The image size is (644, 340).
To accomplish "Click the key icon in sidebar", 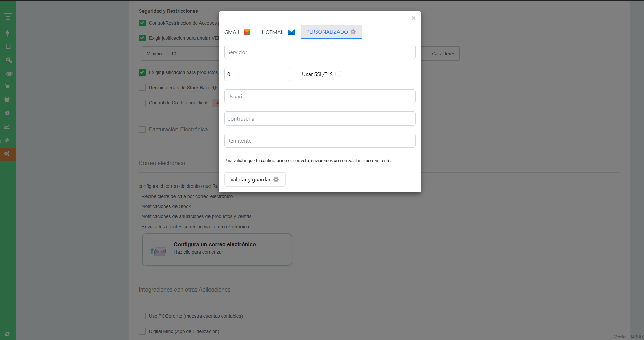I will (9, 60).
